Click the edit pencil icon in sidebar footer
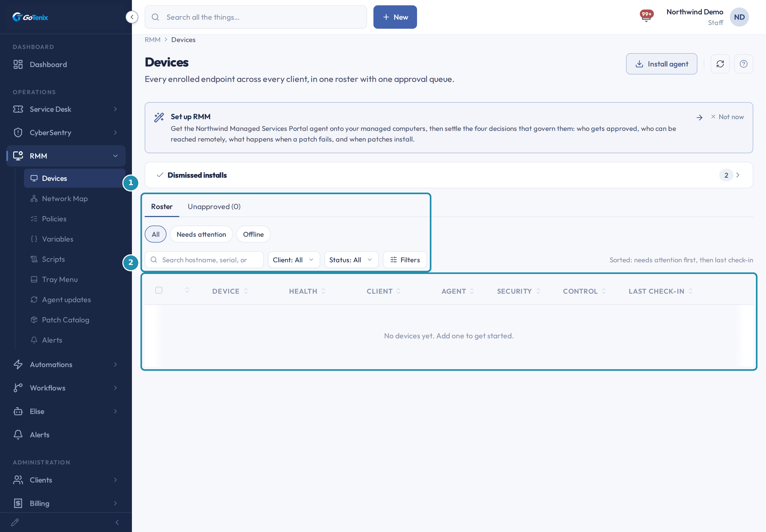This screenshot has width=766, height=532. [x=15, y=522]
